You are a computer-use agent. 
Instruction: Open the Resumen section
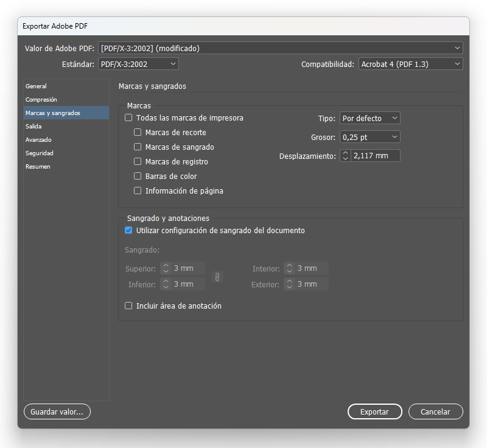66,166
